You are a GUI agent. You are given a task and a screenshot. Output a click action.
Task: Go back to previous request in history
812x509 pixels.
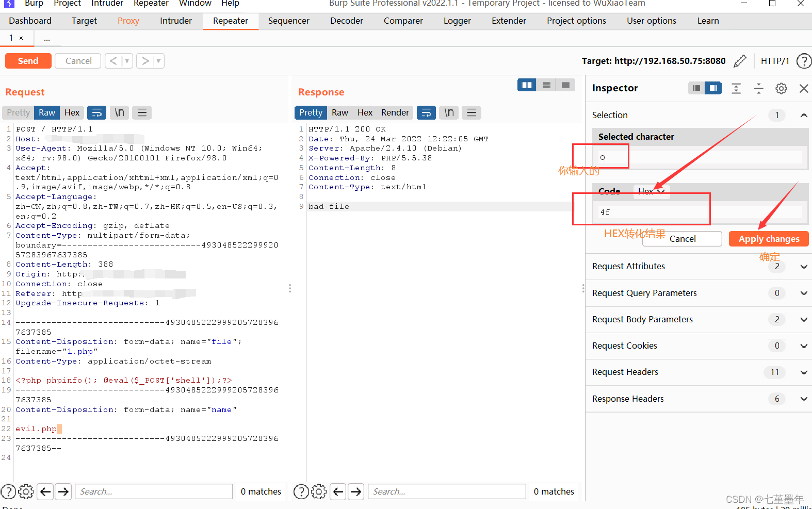[x=113, y=61]
